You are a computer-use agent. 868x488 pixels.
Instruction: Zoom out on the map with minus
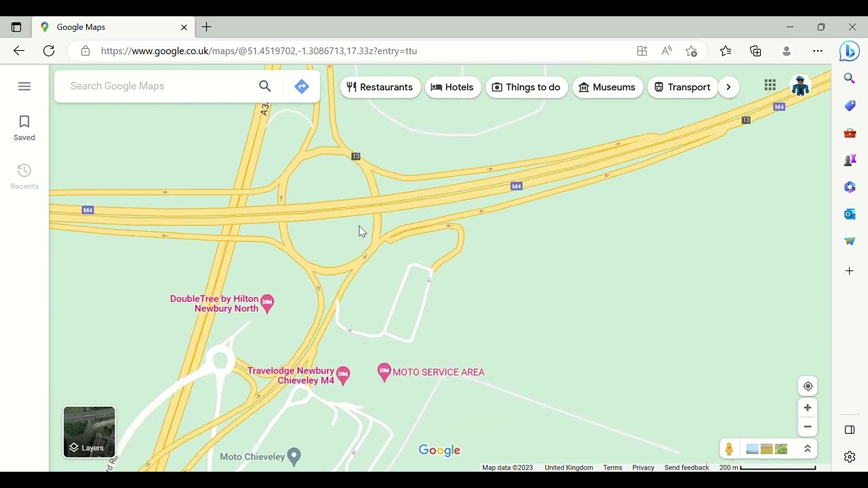pyautogui.click(x=807, y=427)
